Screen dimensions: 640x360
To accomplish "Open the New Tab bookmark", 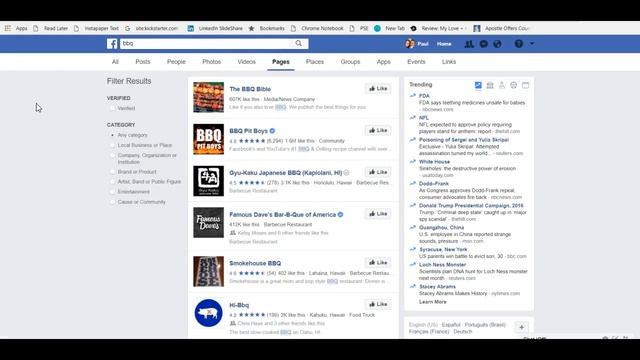I will pos(389,28).
